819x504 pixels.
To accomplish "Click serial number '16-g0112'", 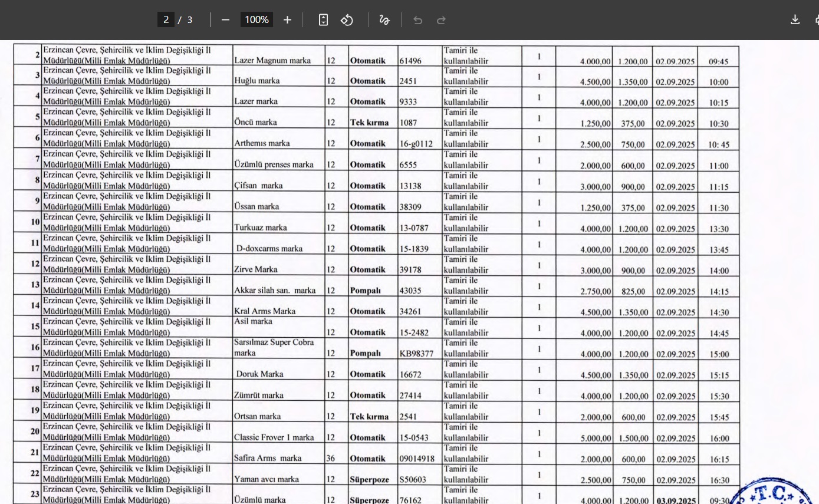I will [x=416, y=144].
